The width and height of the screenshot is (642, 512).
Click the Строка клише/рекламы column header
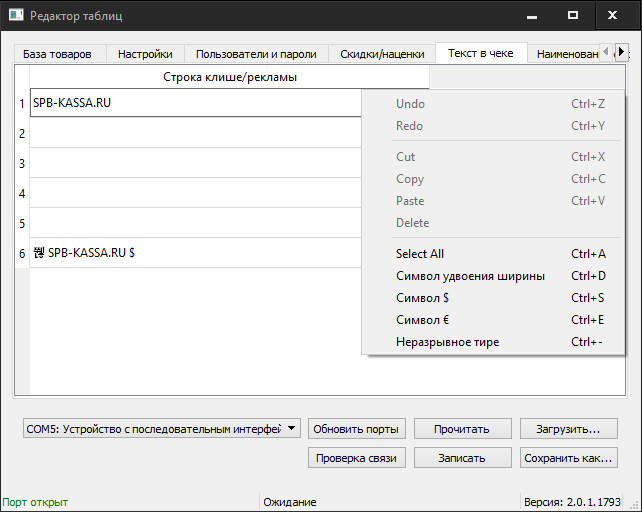230,77
